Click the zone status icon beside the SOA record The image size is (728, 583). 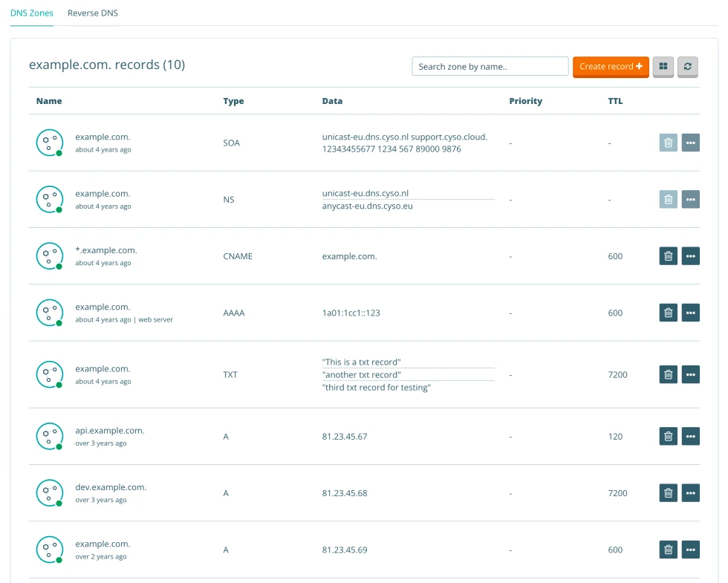click(49, 142)
